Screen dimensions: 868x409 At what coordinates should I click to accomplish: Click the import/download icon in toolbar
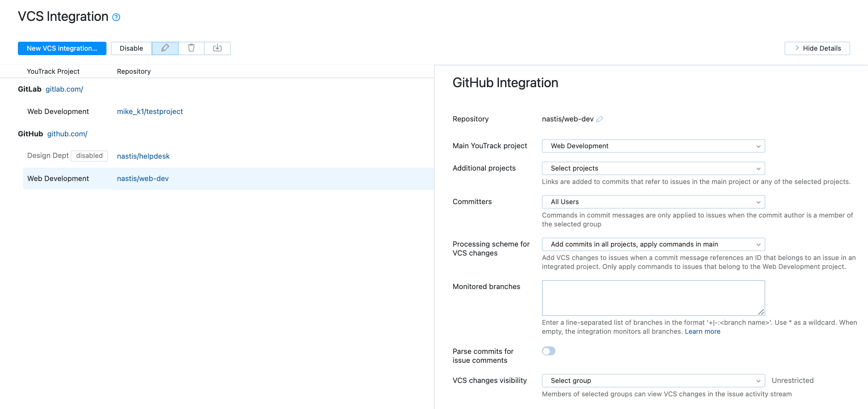[217, 48]
